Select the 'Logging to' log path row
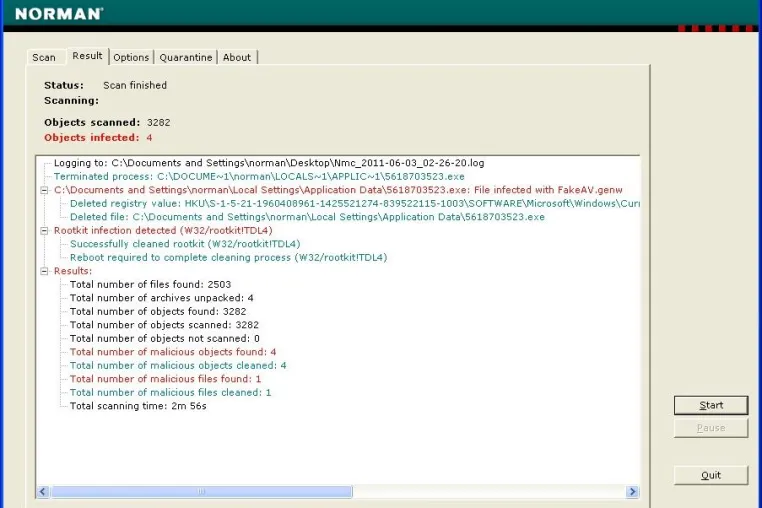Image resolution: width=762 pixels, height=508 pixels. [269, 163]
